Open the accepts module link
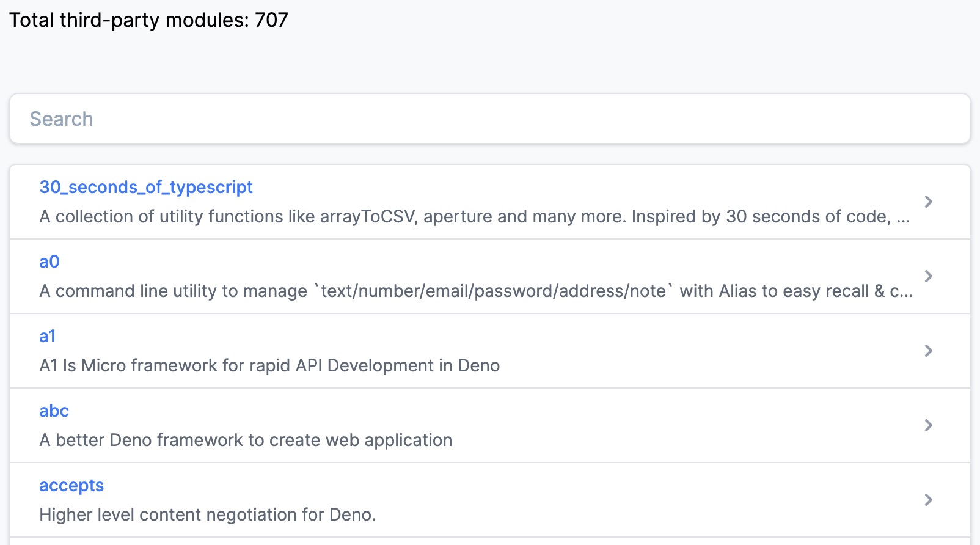This screenshot has width=980, height=545. (x=71, y=485)
